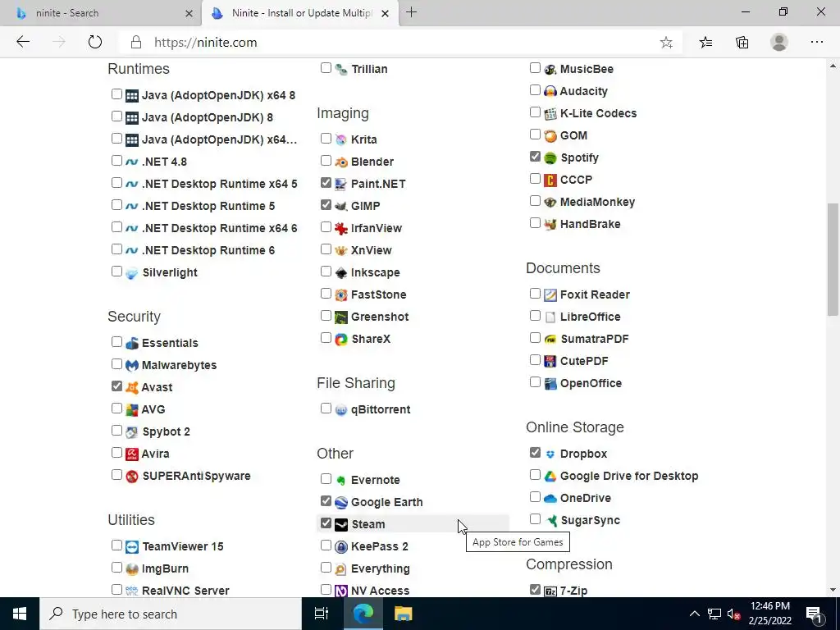Open Task View on the taskbar
Screen dimensions: 840x630
322,614
